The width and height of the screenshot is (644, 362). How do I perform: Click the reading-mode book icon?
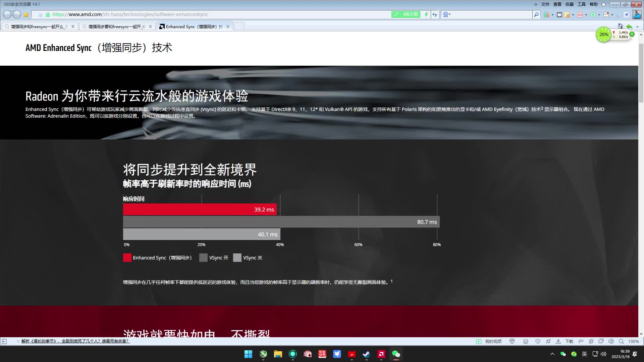point(559,14)
